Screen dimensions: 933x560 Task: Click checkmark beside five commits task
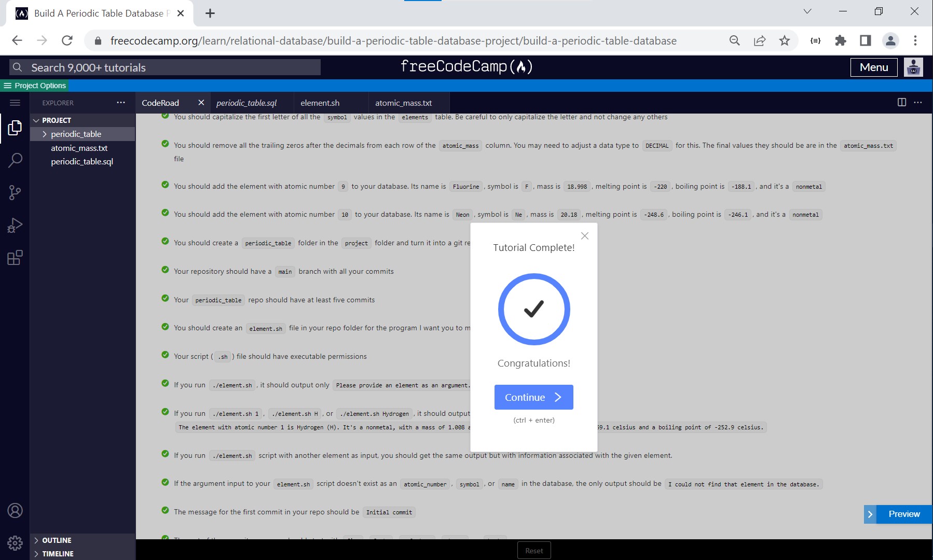165,298
